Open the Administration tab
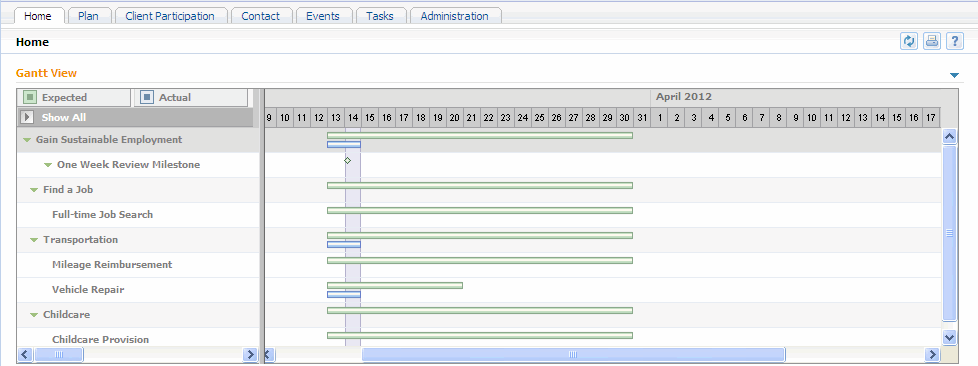Image resolution: width=978 pixels, height=366 pixels. [x=454, y=16]
